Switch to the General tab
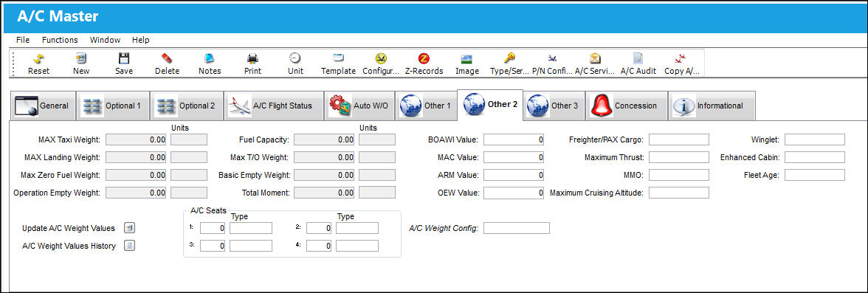This screenshot has width=868, height=293. [42, 106]
